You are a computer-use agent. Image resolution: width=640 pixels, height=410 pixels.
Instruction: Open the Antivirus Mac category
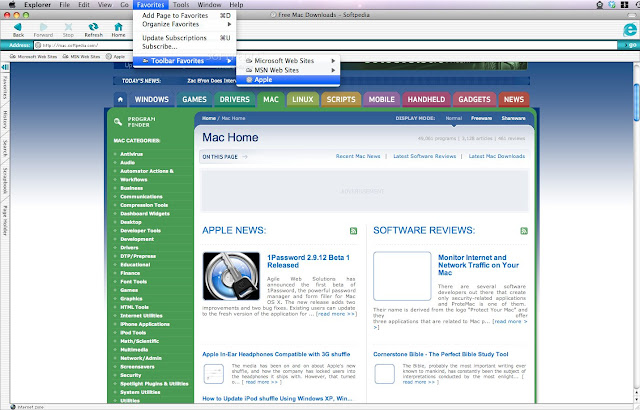[131, 154]
